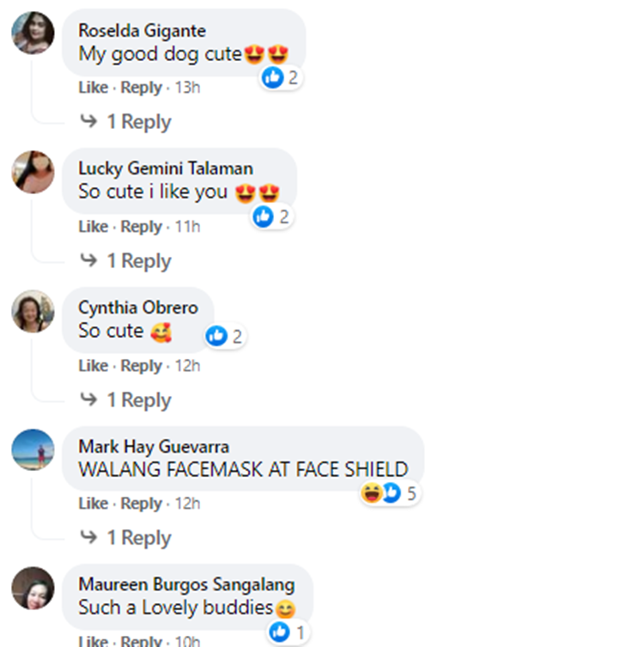
Task: Open Roselda Gigante's profile picture
Action: click(x=33, y=33)
